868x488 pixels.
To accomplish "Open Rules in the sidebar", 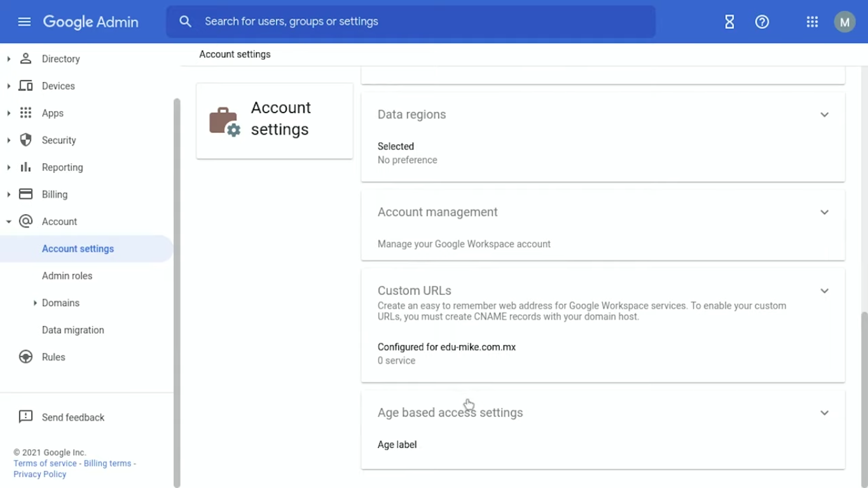I will point(53,357).
